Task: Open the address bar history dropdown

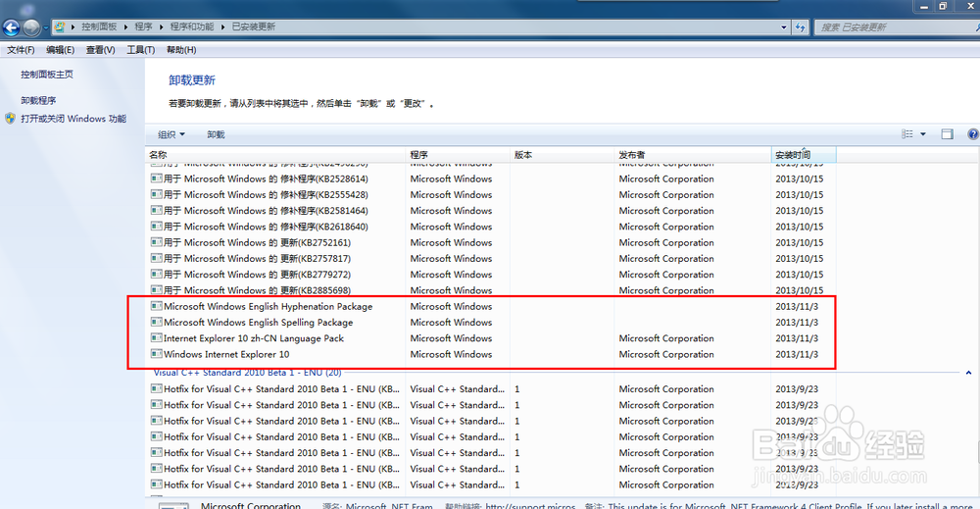Action: coord(784,26)
